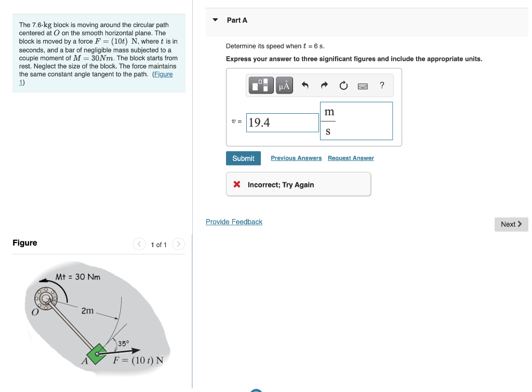
Task: Click the μÅ units entry icon
Action: [x=284, y=85]
